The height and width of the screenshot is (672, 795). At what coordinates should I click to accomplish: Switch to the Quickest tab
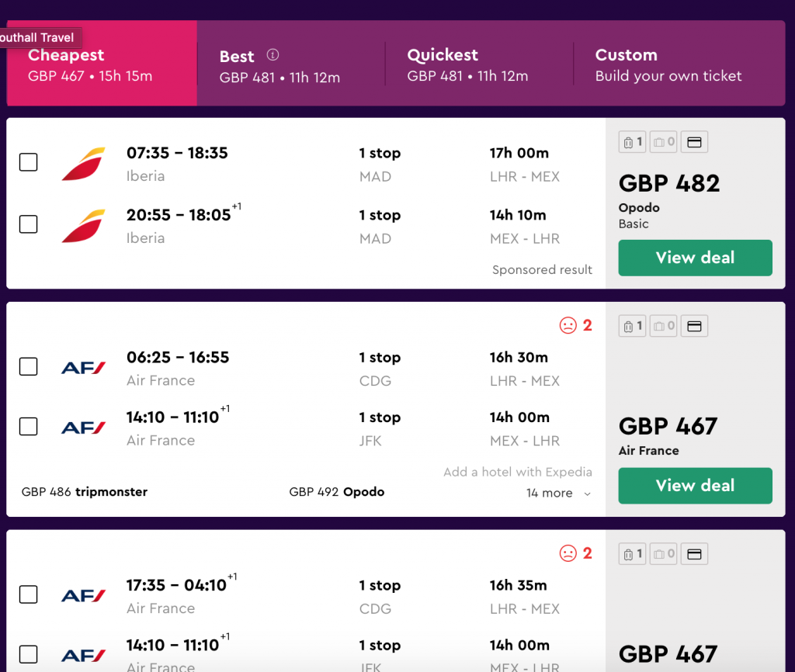(479, 64)
